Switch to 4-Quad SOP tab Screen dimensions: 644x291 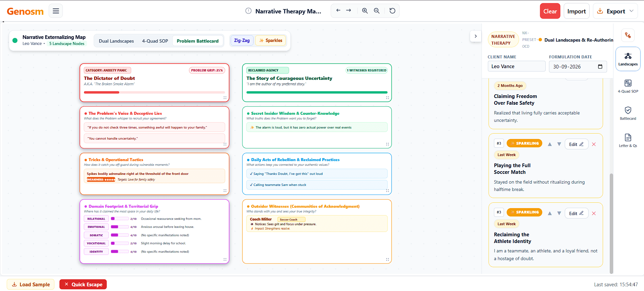point(155,41)
